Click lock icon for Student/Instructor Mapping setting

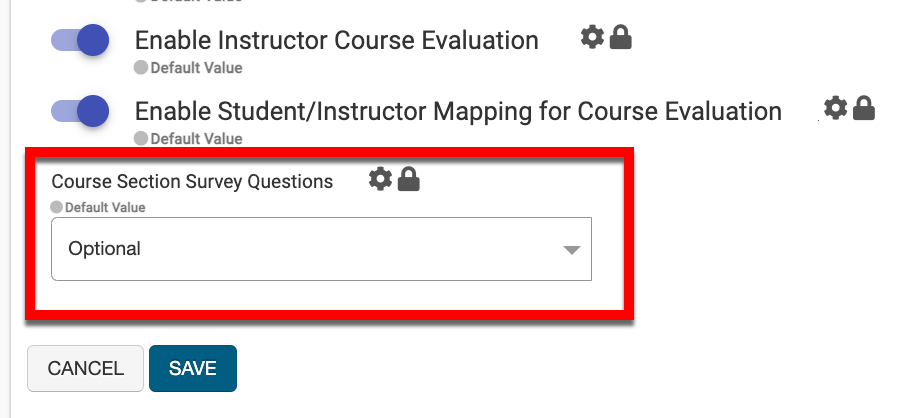864,107
